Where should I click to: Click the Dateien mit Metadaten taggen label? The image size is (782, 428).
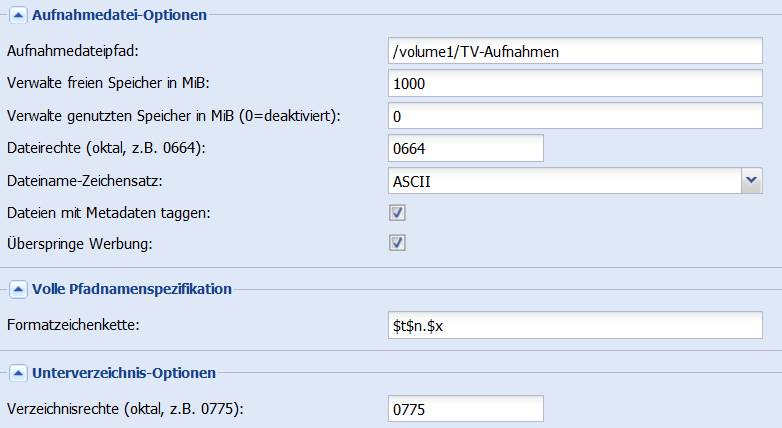(109, 213)
